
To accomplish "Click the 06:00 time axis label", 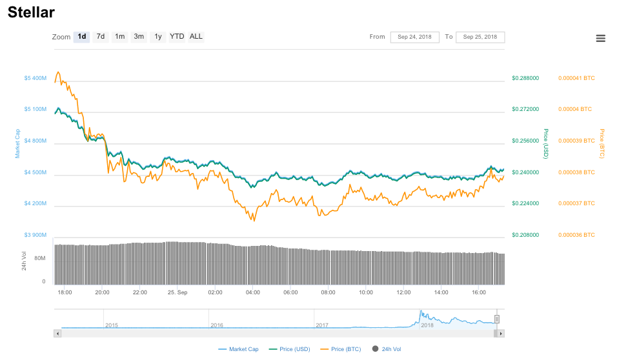I will 291,292.
